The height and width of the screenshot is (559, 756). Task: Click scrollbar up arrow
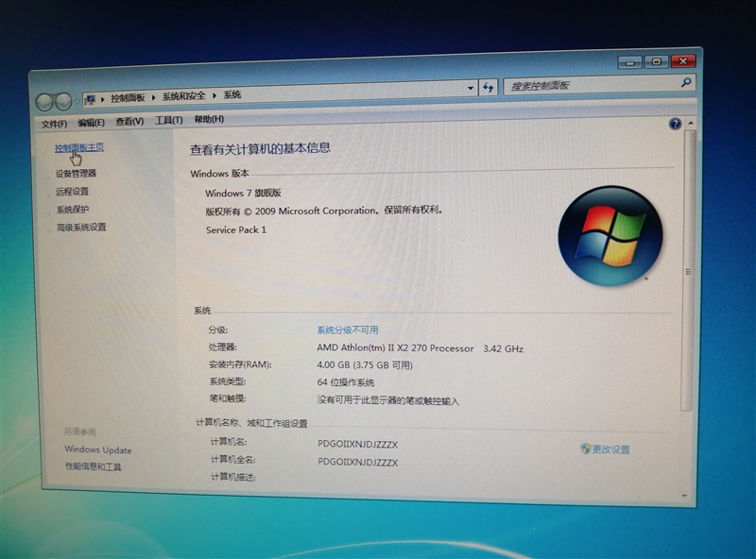pyautogui.click(x=691, y=124)
